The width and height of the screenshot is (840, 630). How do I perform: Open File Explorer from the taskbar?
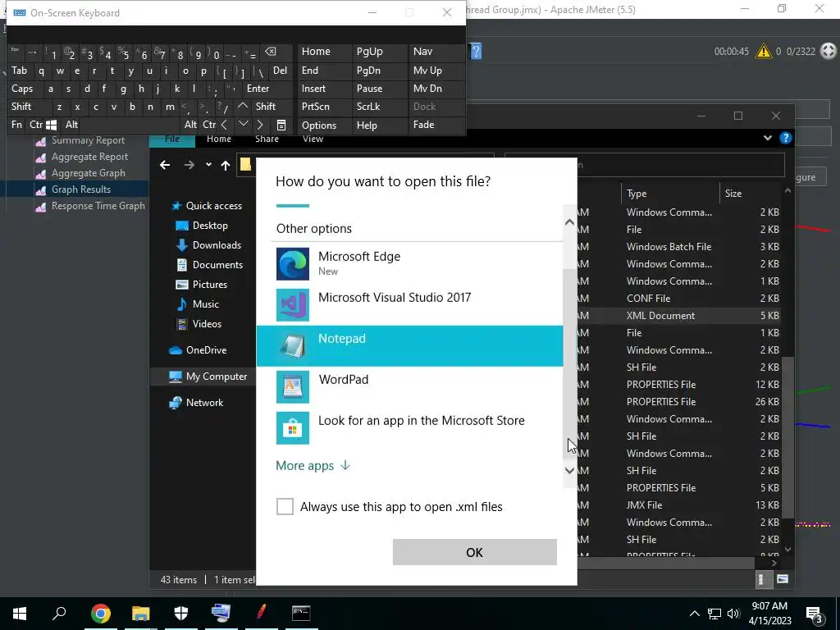click(141, 614)
